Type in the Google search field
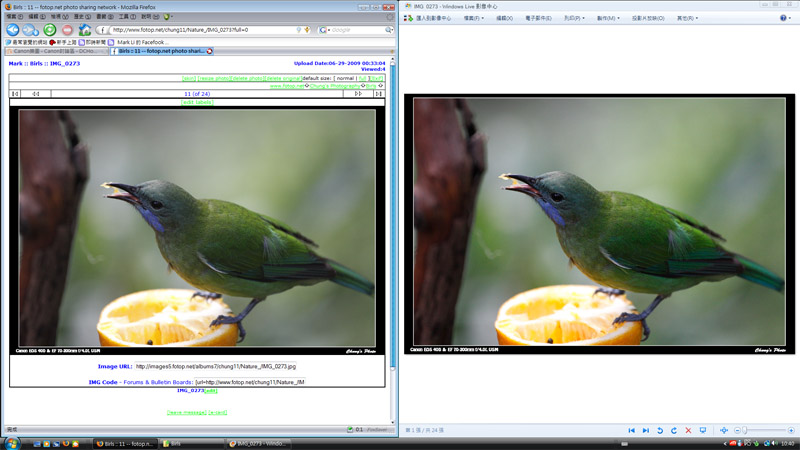This screenshot has width=800, height=450. click(358, 30)
